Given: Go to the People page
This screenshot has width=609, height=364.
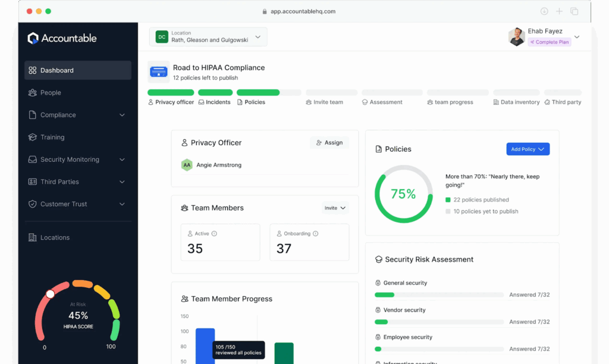Looking at the screenshot, I should (51, 93).
